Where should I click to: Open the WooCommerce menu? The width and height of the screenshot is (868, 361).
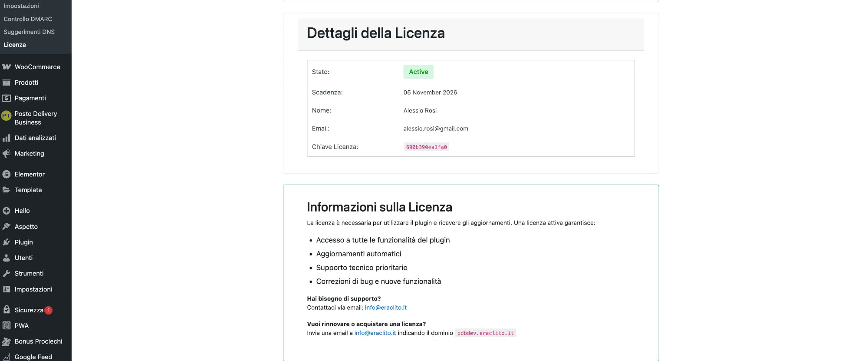(x=37, y=67)
